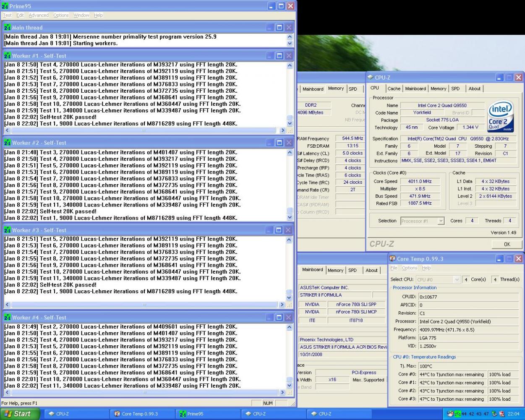
Task: Open the Options menu in Prime95
Action: 61,15
